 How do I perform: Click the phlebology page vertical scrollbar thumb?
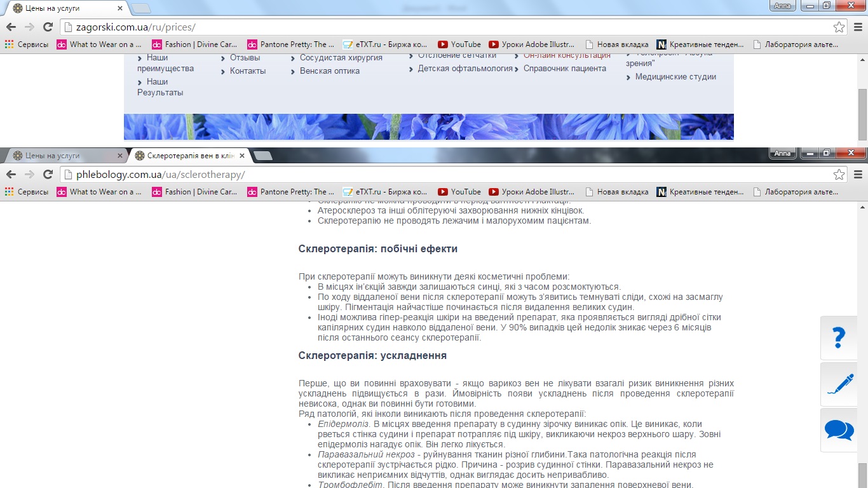(862, 474)
